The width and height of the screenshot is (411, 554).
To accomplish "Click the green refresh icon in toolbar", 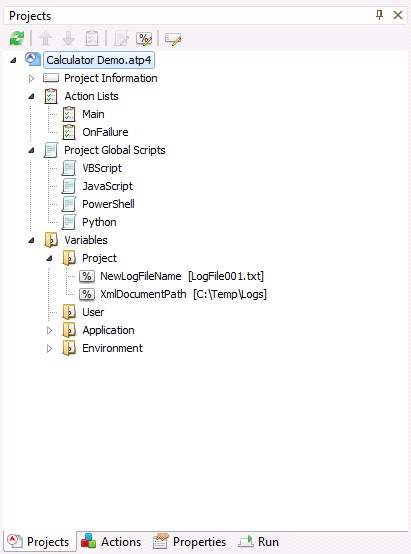I will click(x=17, y=38).
